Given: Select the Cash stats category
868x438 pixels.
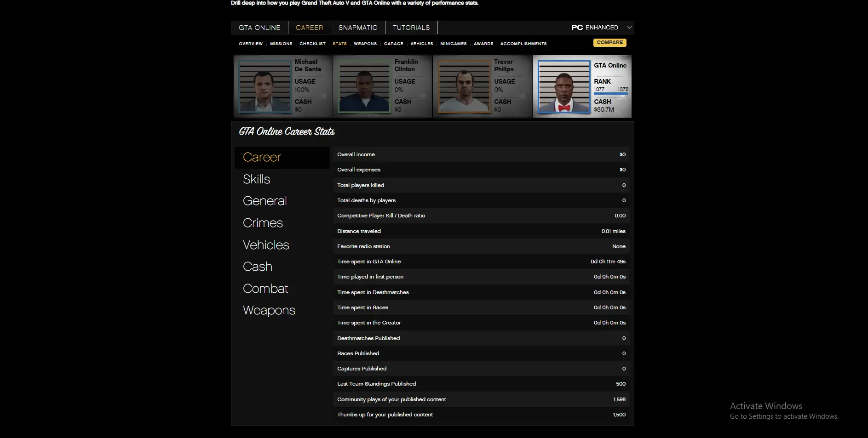Looking at the screenshot, I should 282,267.
